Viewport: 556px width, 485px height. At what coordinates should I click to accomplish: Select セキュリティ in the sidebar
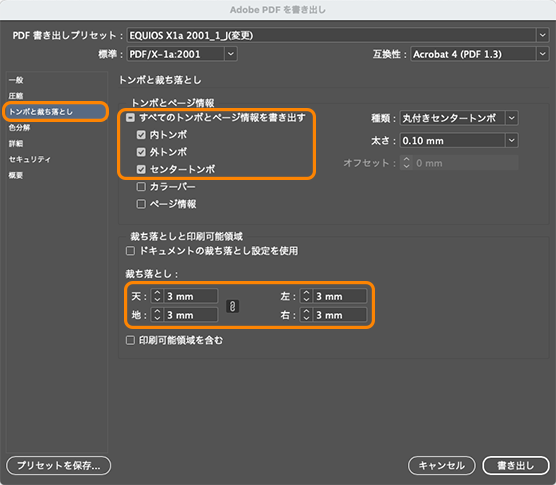click(x=30, y=159)
